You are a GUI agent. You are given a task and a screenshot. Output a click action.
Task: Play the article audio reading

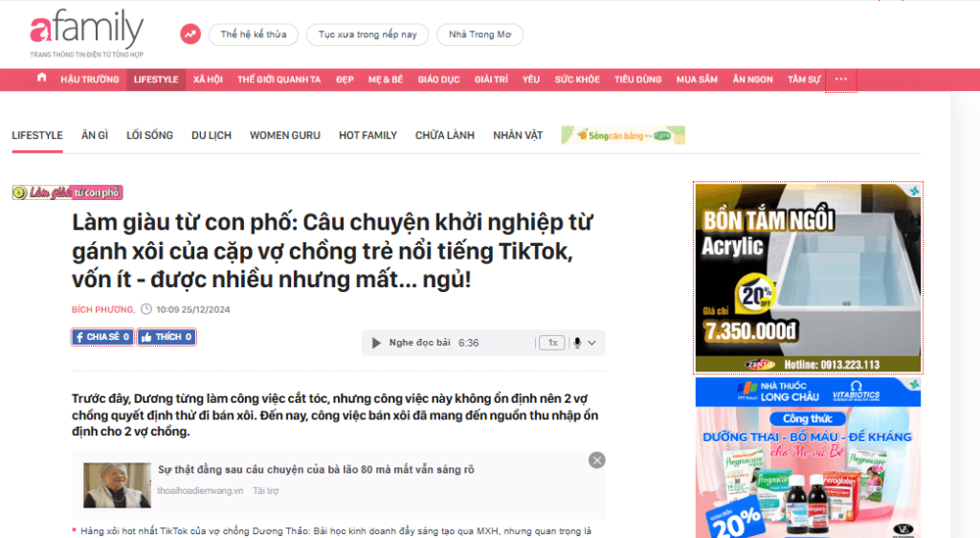[x=375, y=343]
